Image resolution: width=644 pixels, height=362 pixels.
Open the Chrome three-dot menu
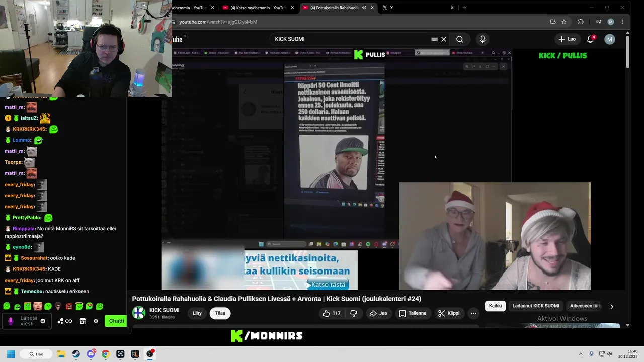pos(623,22)
